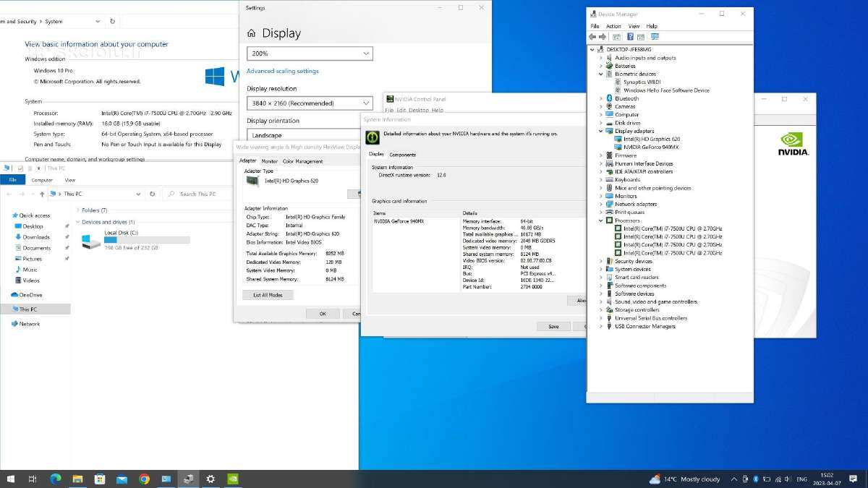Click OK in adapter properties dialog
The height and width of the screenshot is (488, 868).
[x=323, y=314]
